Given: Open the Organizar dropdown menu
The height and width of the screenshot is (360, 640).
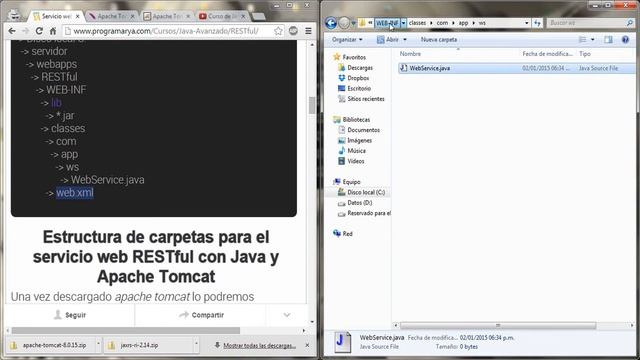Looking at the screenshot, I should pyautogui.click(x=347, y=40).
